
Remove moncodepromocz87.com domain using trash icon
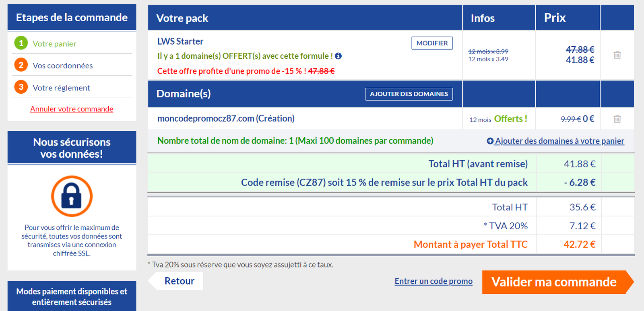(x=617, y=119)
